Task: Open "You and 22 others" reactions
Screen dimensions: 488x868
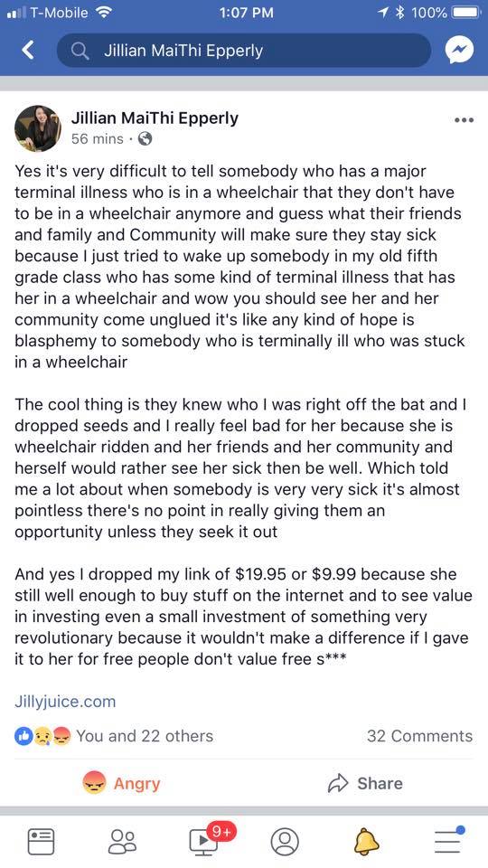Action: tap(145, 736)
